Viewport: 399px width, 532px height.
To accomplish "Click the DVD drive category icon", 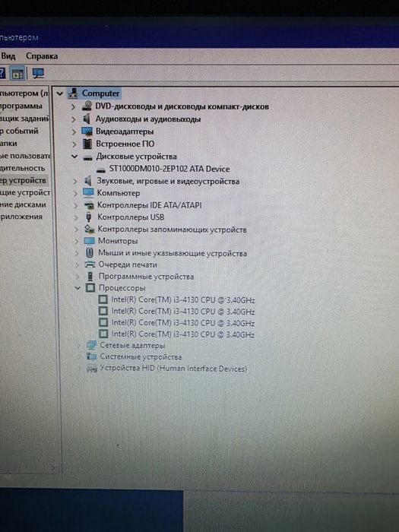I will 87,106.
